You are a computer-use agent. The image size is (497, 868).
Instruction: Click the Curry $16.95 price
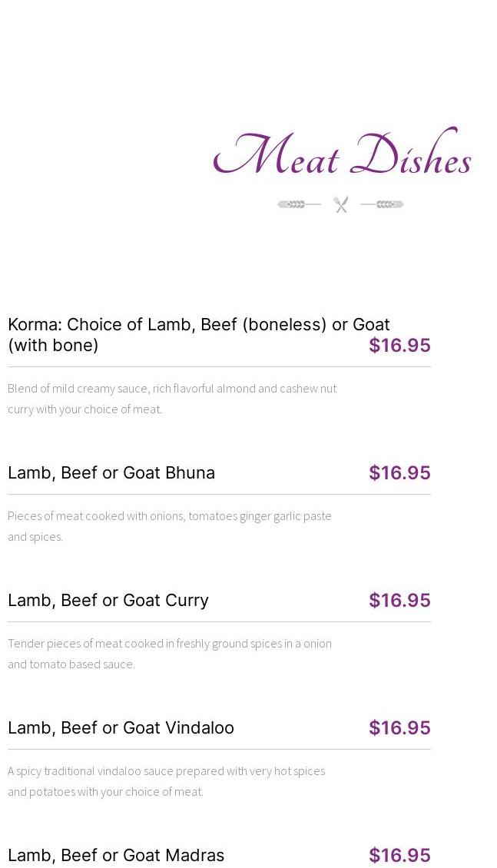point(399,600)
